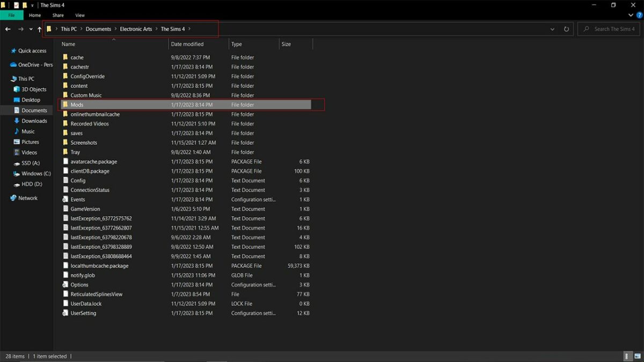Screen dimensions: 644x362
Task: Open the Share ribbon tab
Action: (x=58, y=15)
